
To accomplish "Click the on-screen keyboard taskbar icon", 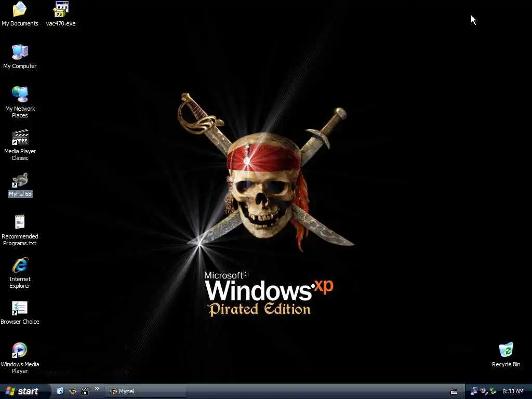I will 454,392.
